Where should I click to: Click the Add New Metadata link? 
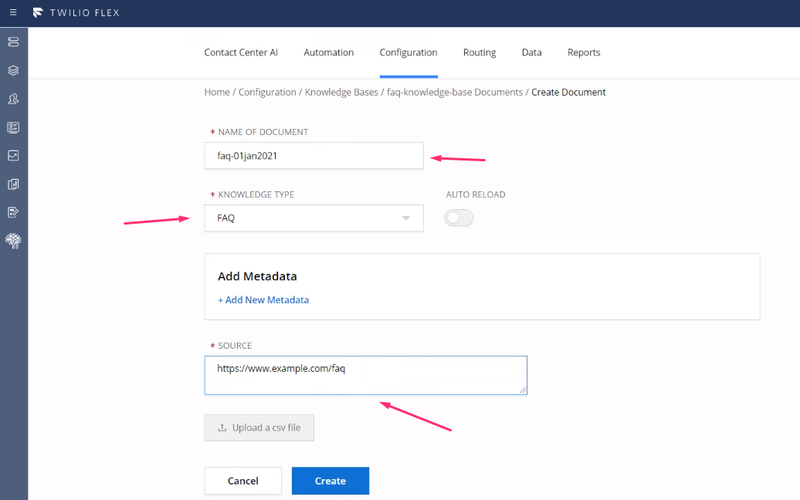tap(263, 300)
